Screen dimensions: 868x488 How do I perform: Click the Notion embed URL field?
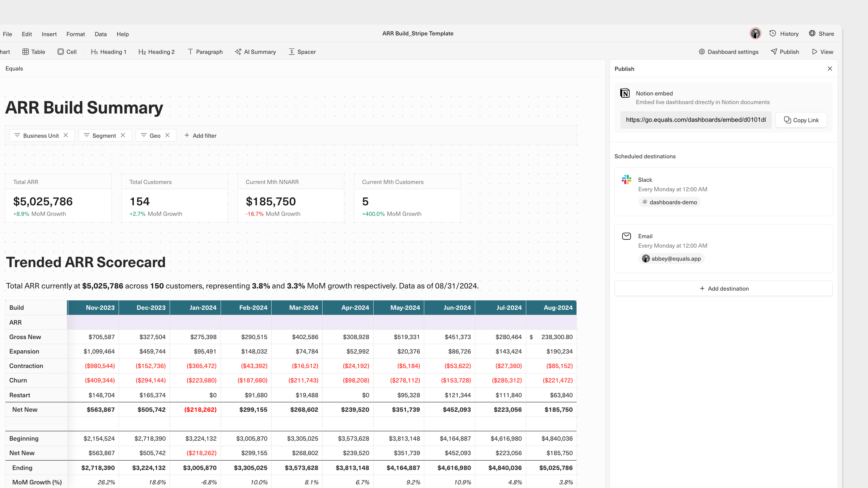695,120
